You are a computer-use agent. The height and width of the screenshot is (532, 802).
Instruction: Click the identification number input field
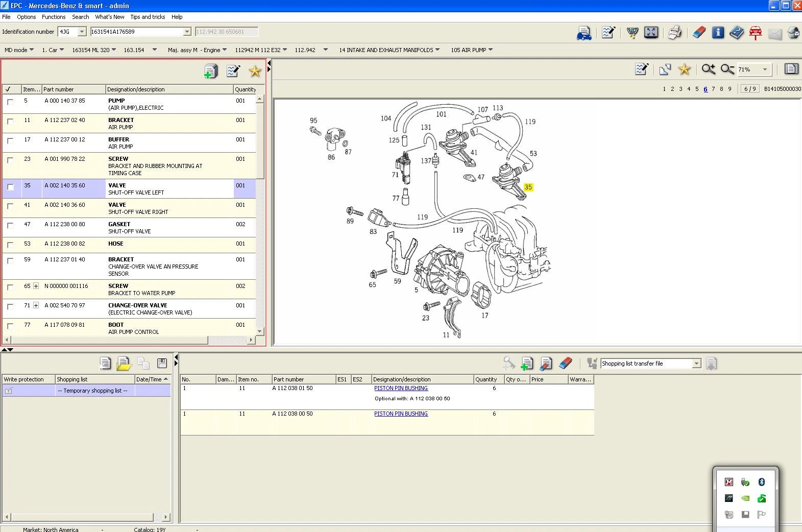tap(136, 32)
